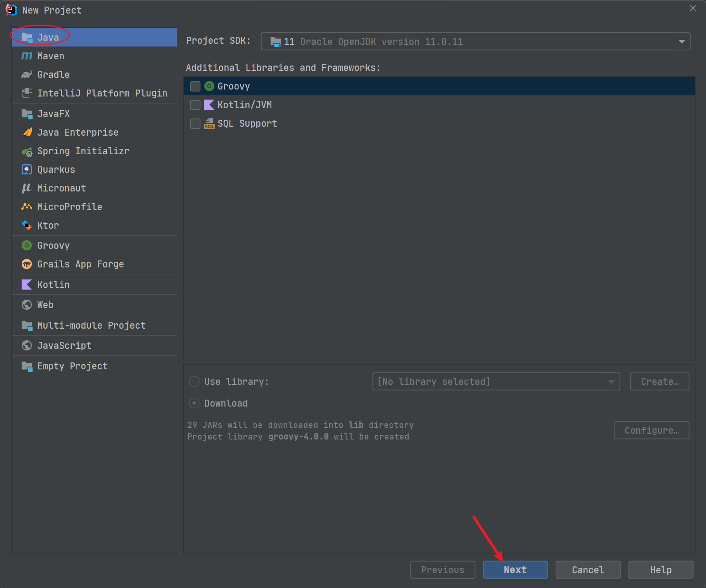Click the Groovy library icon in frameworks list
The image size is (706, 588).
pos(209,86)
